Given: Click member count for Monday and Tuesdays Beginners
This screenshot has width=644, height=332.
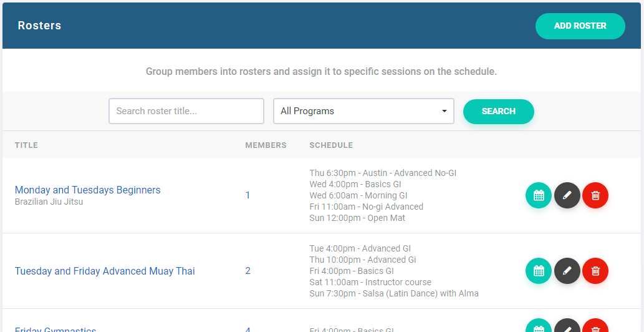Looking at the screenshot, I should coord(248,195).
